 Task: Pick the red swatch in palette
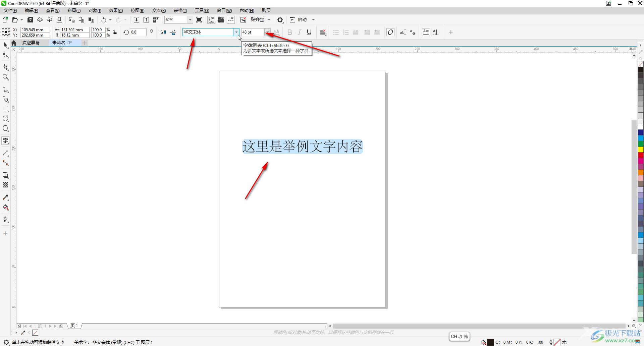click(641, 155)
